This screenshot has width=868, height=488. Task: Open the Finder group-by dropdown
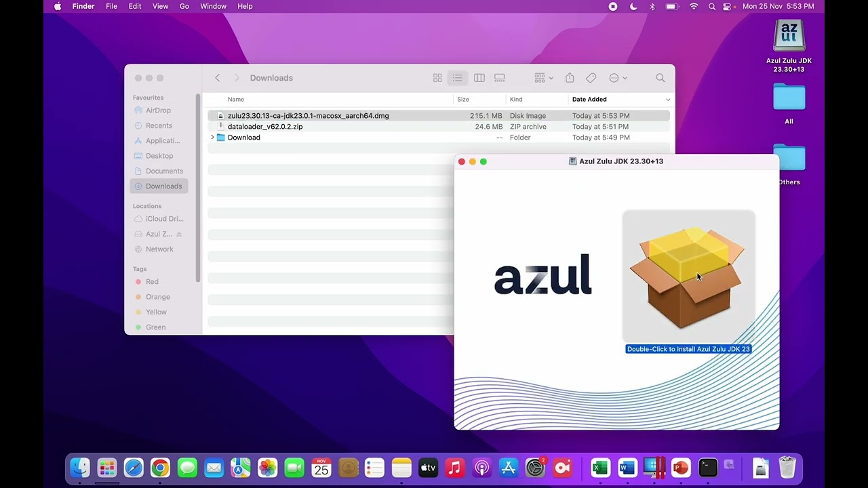click(544, 78)
